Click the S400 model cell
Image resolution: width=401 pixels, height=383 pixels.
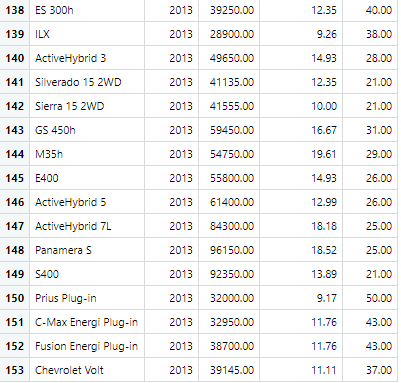click(87, 274)
